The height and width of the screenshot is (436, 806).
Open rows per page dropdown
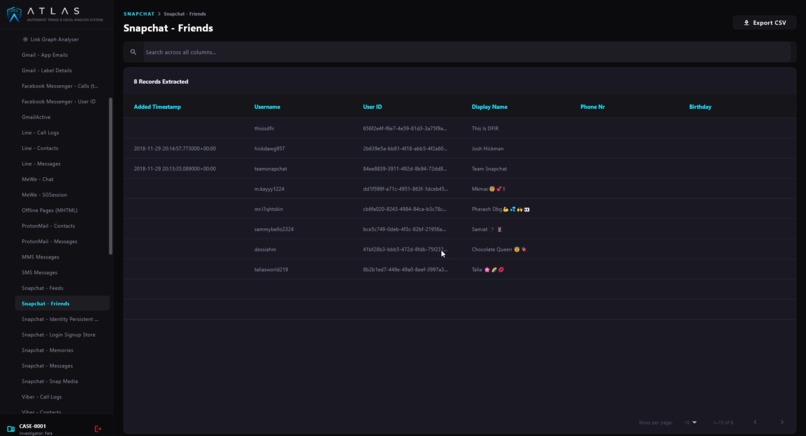coord(690,422)
